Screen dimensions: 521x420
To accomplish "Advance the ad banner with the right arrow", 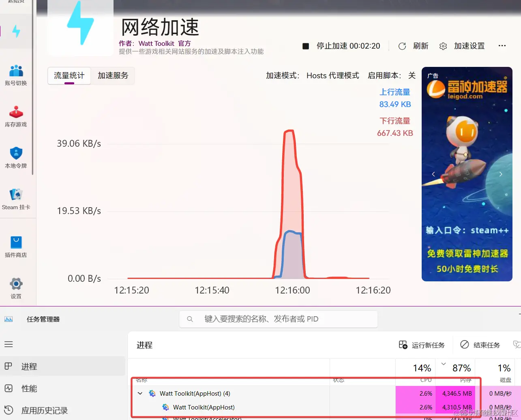I will point(501,174).
